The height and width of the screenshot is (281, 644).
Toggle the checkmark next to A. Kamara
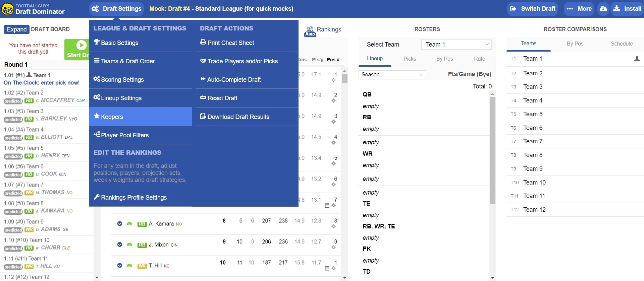[120, 224]
